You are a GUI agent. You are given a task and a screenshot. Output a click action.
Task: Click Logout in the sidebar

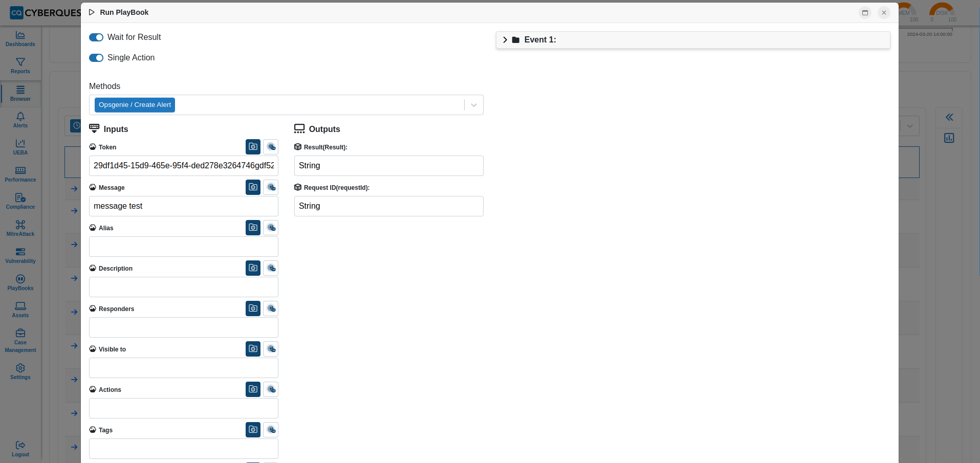[x=20, y=449]
